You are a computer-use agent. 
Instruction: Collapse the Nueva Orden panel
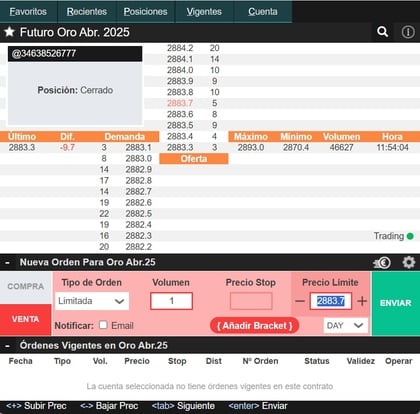[7, 263]
